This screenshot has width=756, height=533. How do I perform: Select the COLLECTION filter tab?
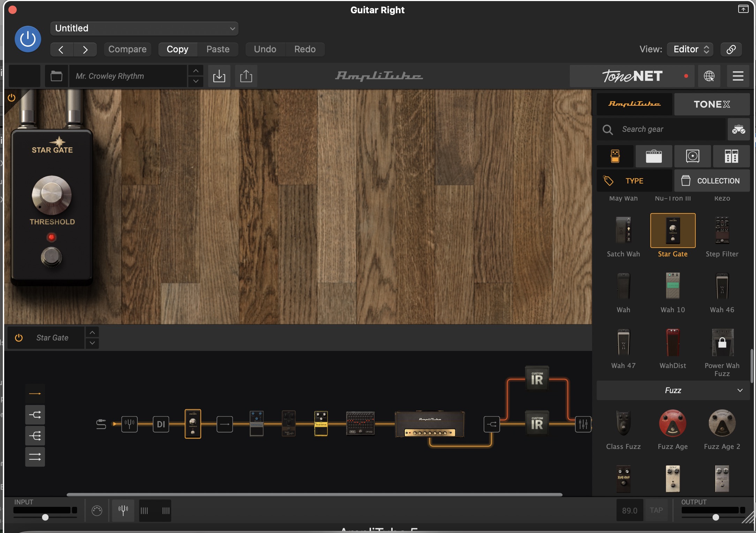tap(712, 181)
